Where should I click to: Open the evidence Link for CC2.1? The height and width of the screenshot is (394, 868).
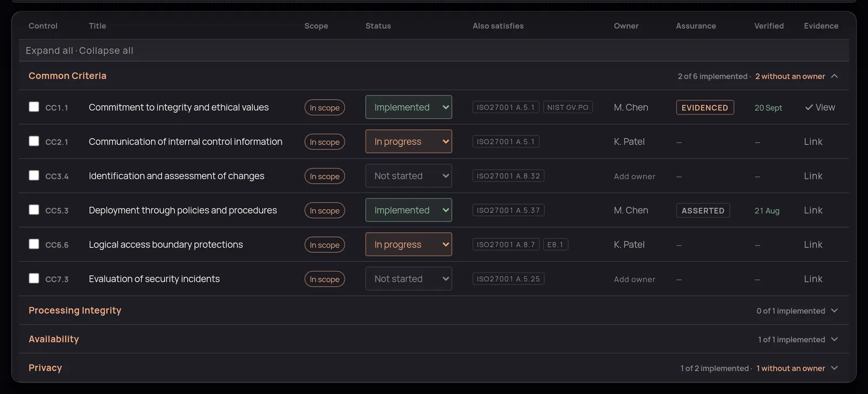pyautogui.click(x=813, y=142)
